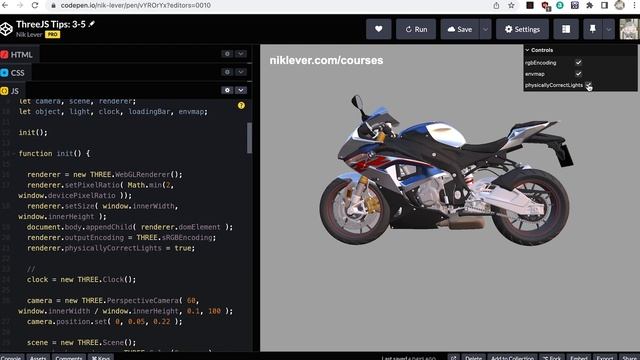Click the niklever.com/courses text
Viewport: 640px width, 360px height.
(326, 60)
